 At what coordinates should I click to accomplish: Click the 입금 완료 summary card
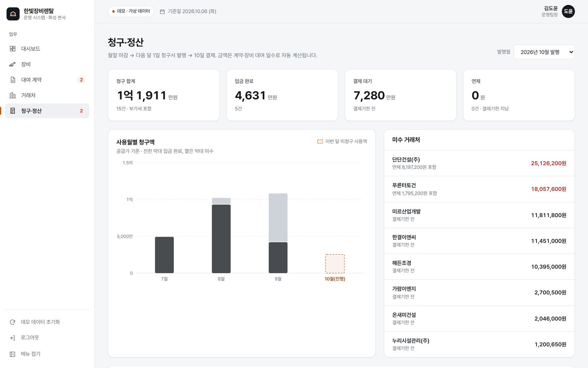tap(282, 95)
